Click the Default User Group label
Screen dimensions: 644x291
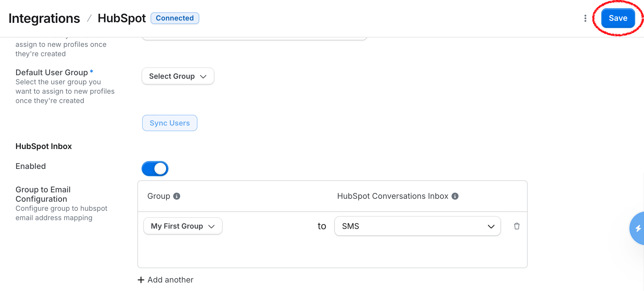52,72
